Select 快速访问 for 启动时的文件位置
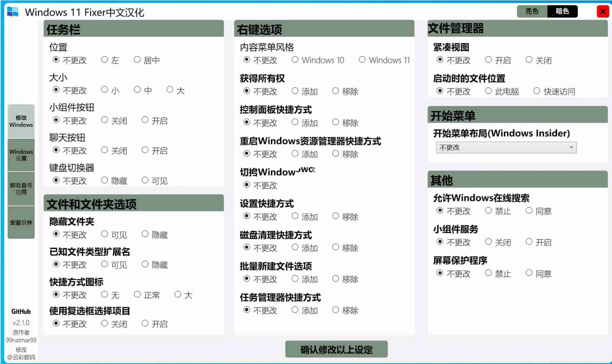 [x=554, y=91]
